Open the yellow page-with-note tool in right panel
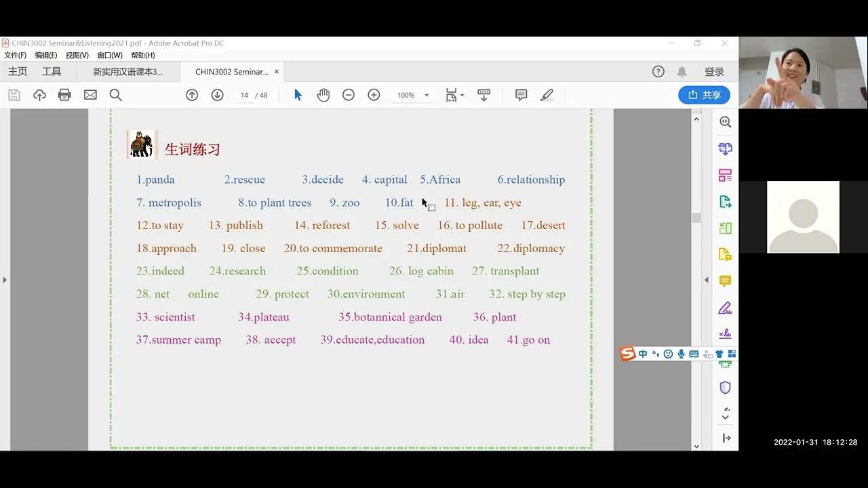The image size is (868, 488). pyautogui.click(x=725, y=255)
